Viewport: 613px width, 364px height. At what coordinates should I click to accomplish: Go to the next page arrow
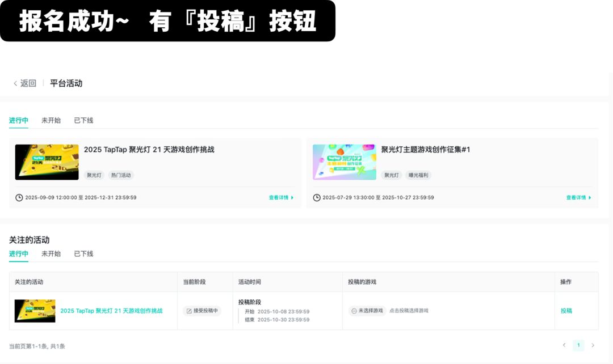coord(593,345)
